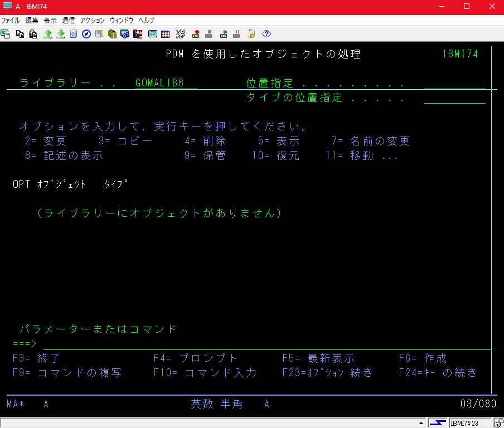
Task: Click the タイプ column header
Action: (x=117, y=184)
